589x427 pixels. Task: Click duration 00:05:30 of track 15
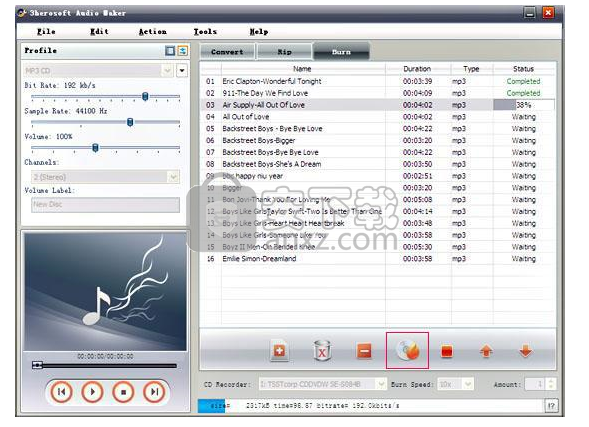[417, 247]
